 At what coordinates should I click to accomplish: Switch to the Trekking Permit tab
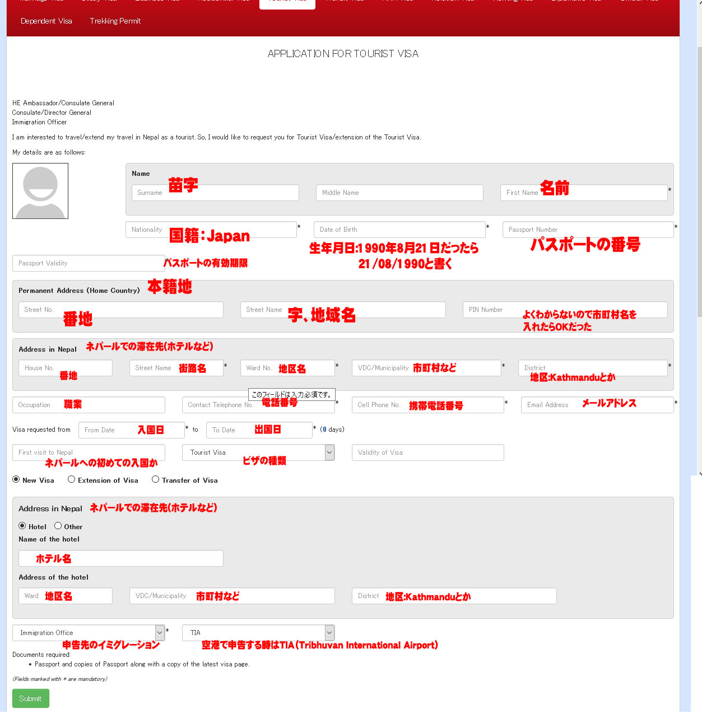115,21
